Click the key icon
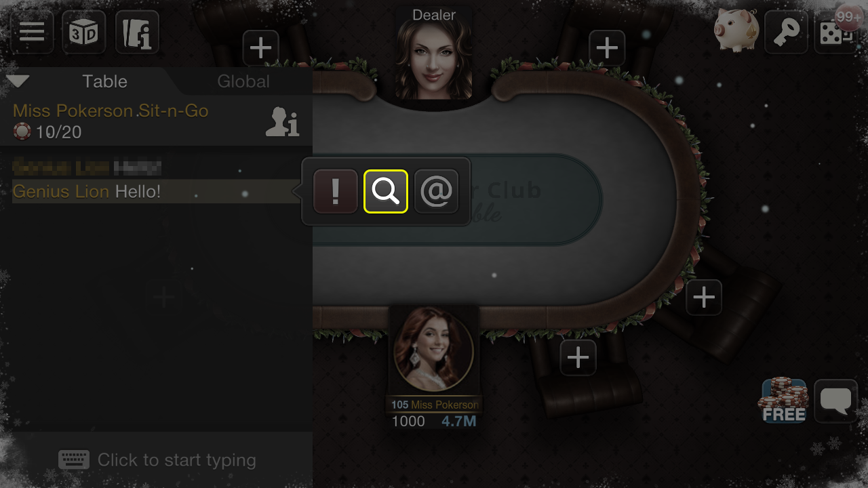The height and width of the screenshot is (488, 868). click(x=787, y=32)
